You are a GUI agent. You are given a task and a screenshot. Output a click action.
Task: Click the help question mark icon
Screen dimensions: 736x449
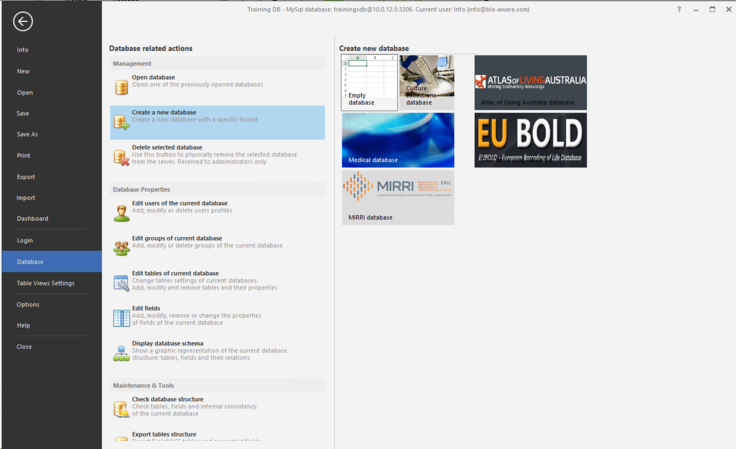click(x=679, y=9)
